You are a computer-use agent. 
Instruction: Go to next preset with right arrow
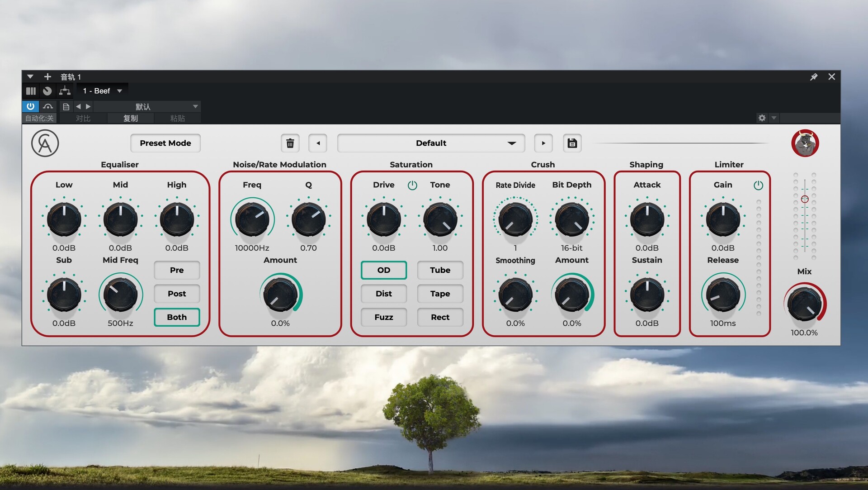pos(543,143)
